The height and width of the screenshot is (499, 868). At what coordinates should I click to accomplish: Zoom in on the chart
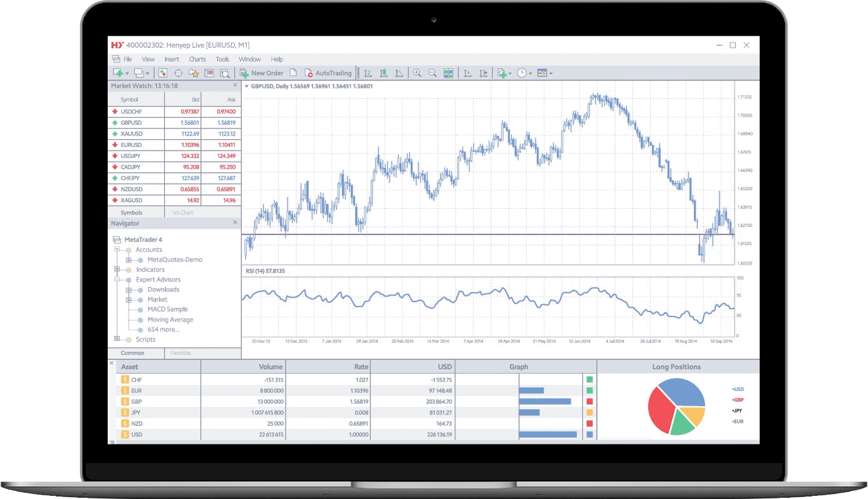click(x=416, y=72)
